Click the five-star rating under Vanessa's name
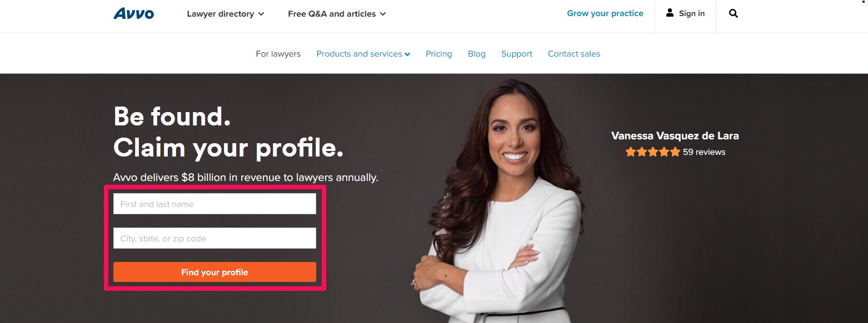 pos(652,152)
